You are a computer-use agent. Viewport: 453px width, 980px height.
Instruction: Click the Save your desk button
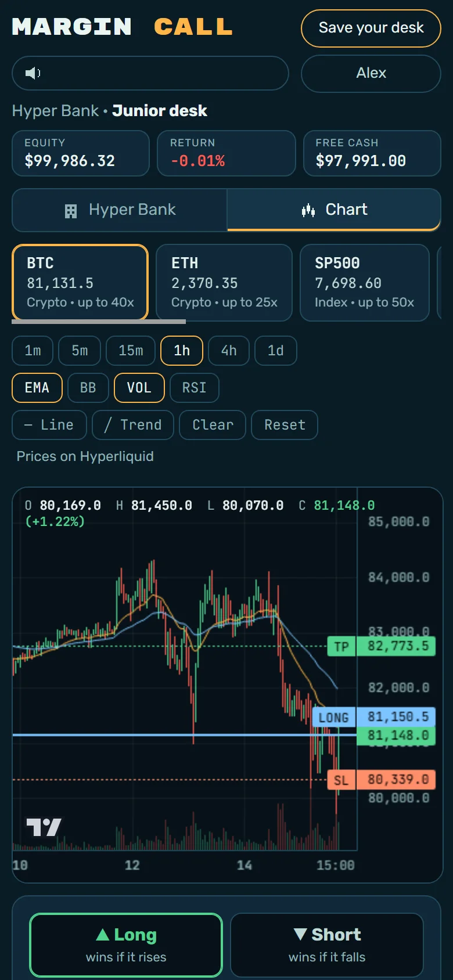(x=371, y=28)
